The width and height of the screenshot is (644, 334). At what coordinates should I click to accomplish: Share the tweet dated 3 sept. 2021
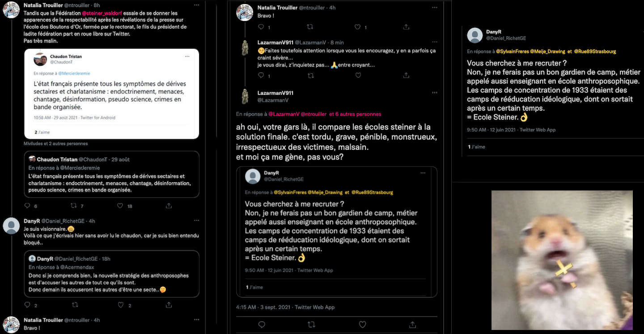pos(412,324)
